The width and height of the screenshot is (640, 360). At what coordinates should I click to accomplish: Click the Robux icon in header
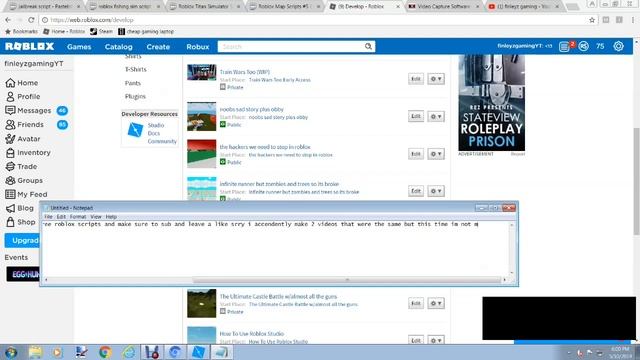point(584,47)
